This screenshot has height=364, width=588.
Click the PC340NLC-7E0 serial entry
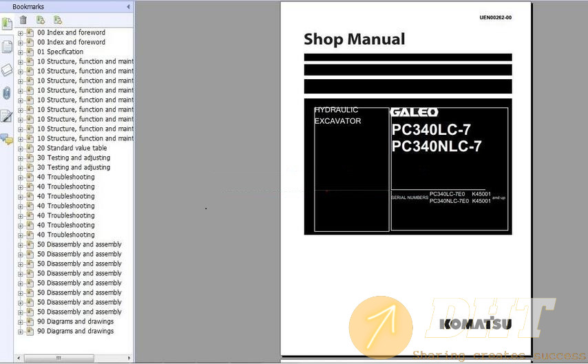[449, 201]
